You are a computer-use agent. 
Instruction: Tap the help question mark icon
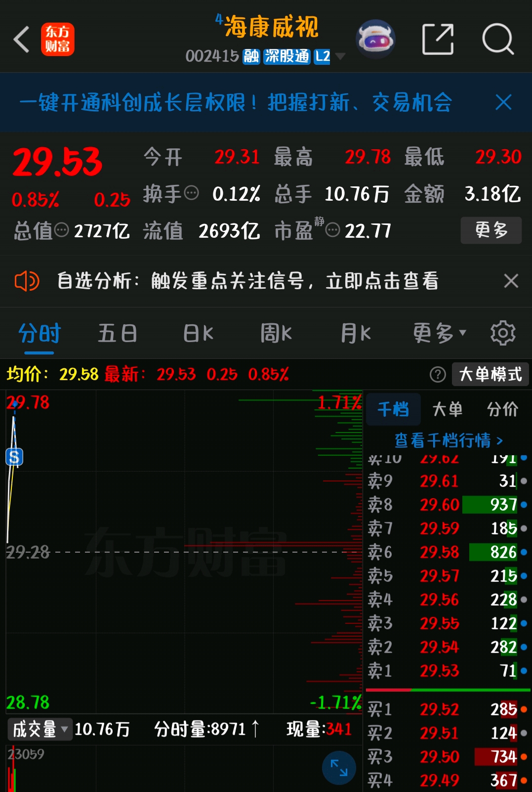tap(438, 375)
